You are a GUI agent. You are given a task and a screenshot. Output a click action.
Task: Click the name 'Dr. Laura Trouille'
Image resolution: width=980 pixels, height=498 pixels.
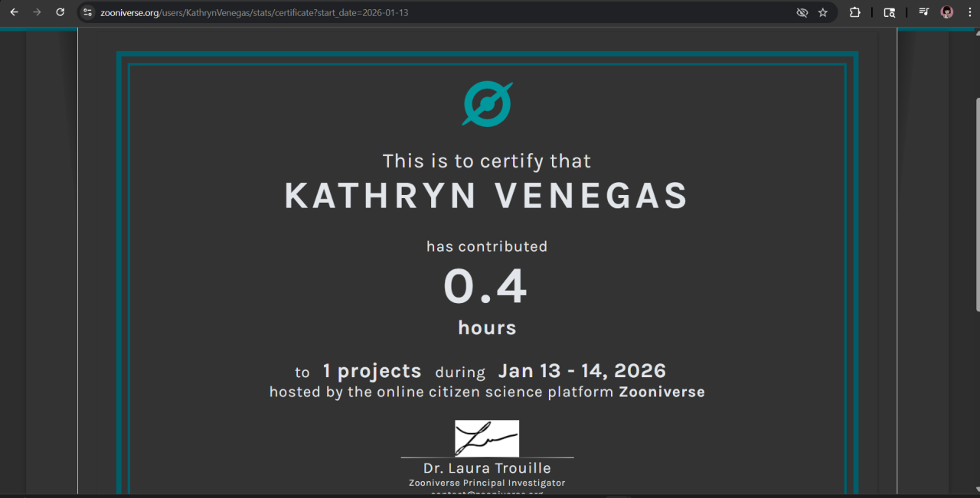point(487,468)
